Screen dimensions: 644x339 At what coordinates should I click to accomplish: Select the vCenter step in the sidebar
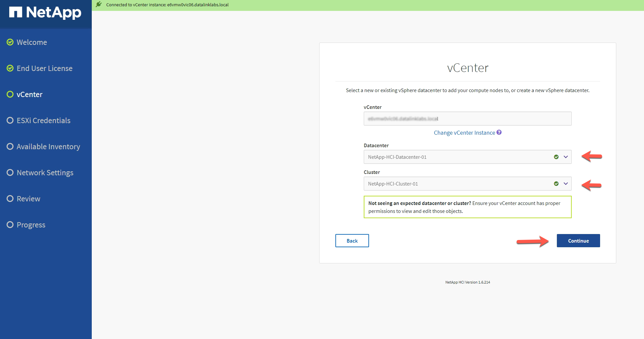point(29,94)
